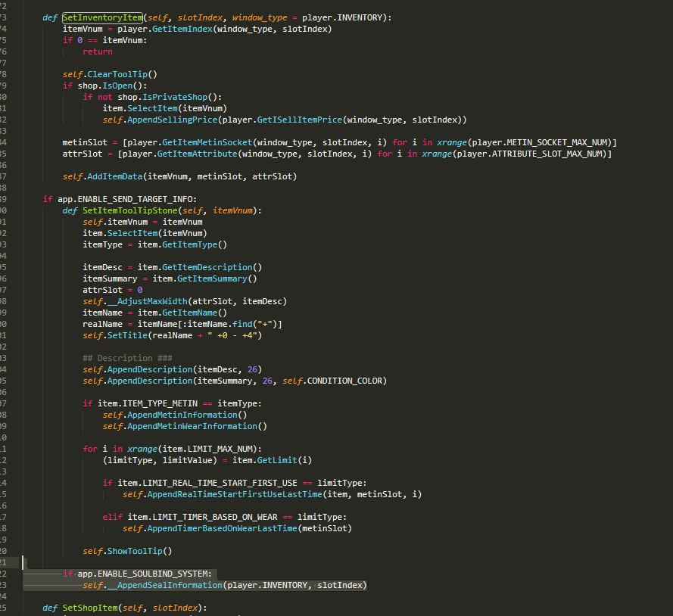
Task: Click 'self.AddItemData' call line
Action: coord(179,176)
